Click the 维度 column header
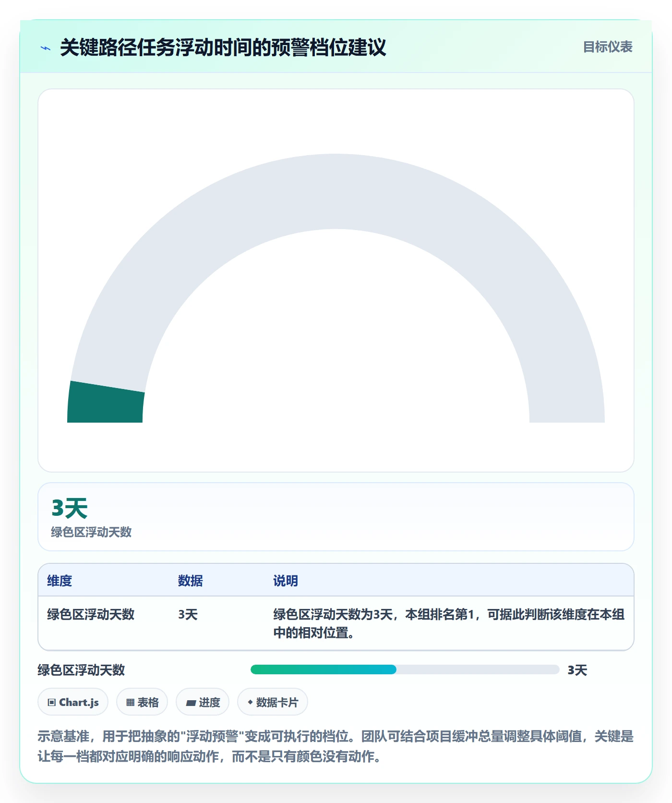 (x=60, y=581)
